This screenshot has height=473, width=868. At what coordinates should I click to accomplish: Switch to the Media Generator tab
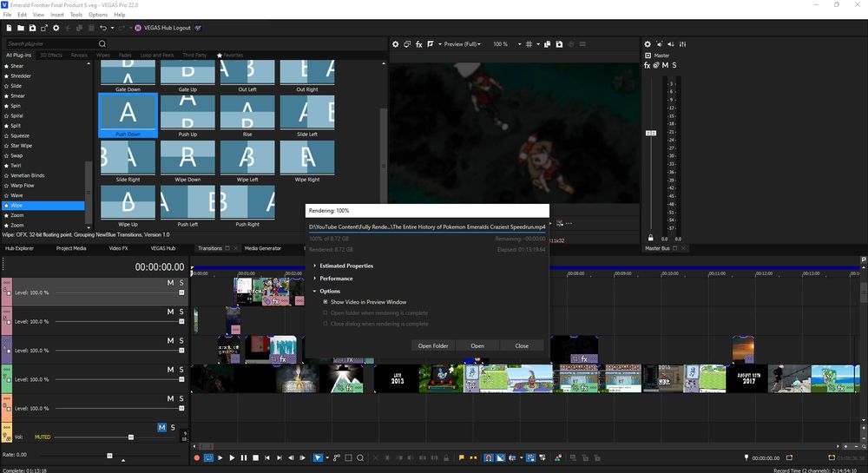(263, 248)
